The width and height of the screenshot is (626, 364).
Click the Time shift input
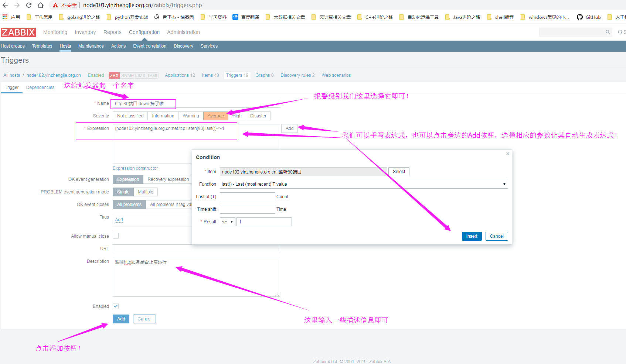[248, 209]
